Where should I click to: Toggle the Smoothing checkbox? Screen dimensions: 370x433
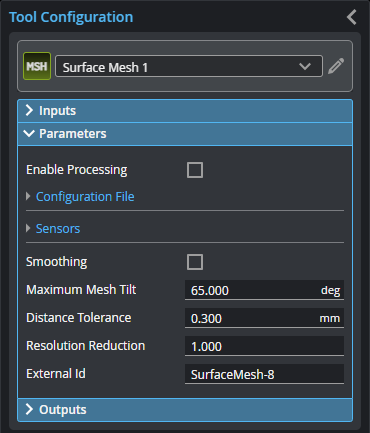tap(195, 262)
